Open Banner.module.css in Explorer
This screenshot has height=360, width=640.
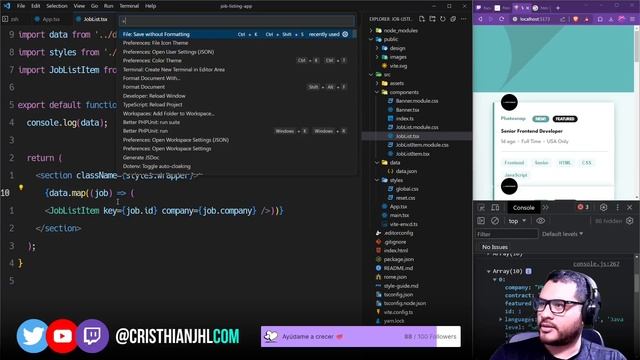tap(417, 101)
